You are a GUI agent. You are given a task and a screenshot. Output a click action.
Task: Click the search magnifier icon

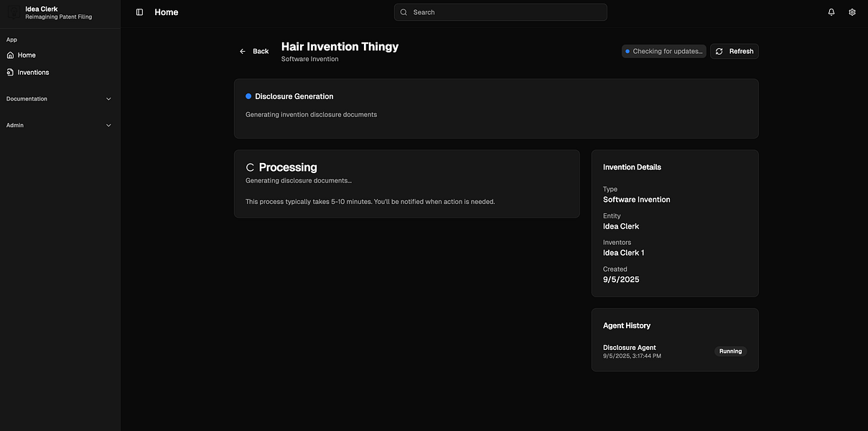pos(404,12)
